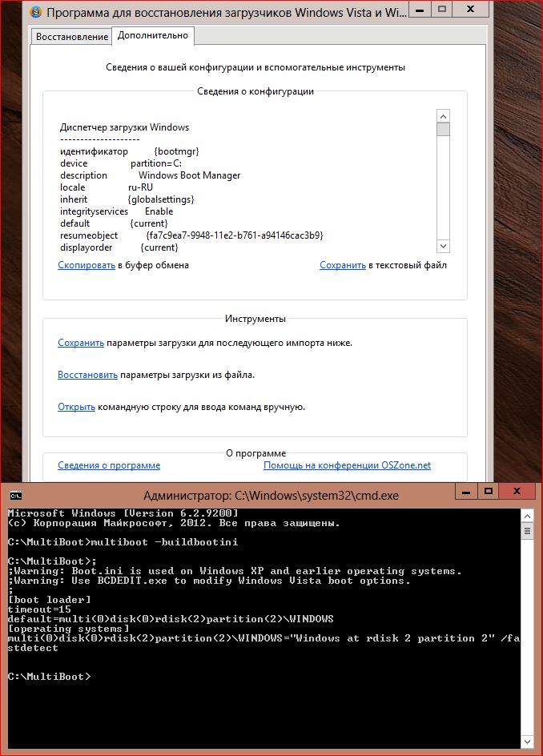This screenshot has height=756, width=543.
Task: Close the cmd.exe window
Action: pos(517,491)
